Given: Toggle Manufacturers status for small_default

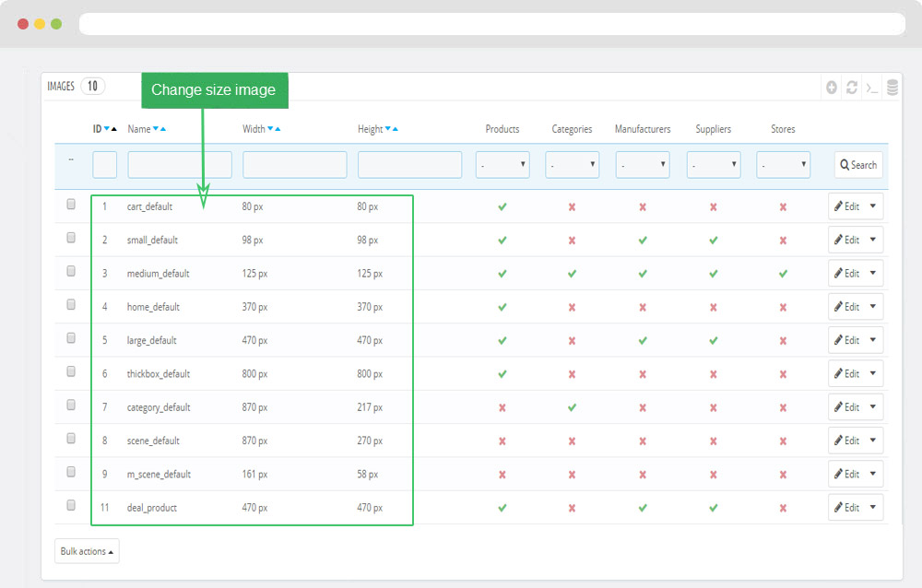Looking at the screenshot, I should click(x=643, y=241).
